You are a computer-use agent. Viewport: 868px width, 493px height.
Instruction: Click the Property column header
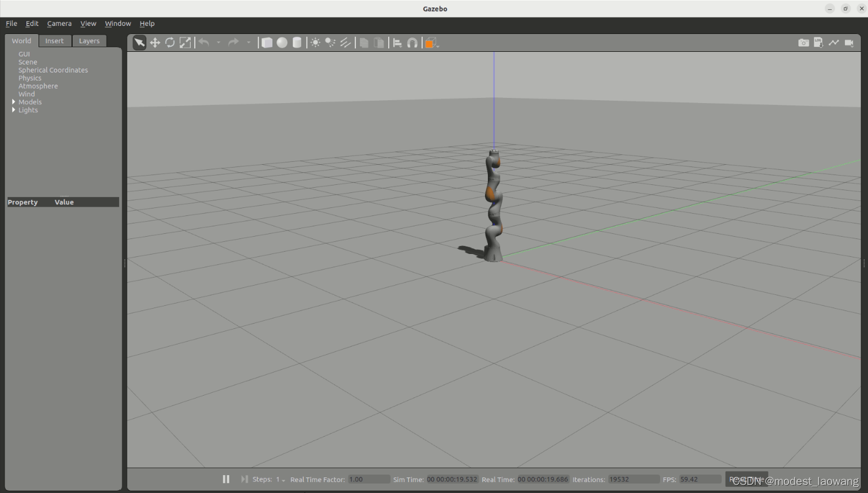click(x=22, y=202)
